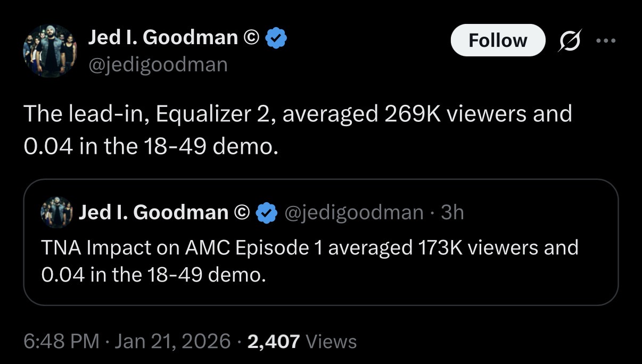Select author name inside the quoted tweet
Viewport: 642px width, 364px height.
point(153,212)
